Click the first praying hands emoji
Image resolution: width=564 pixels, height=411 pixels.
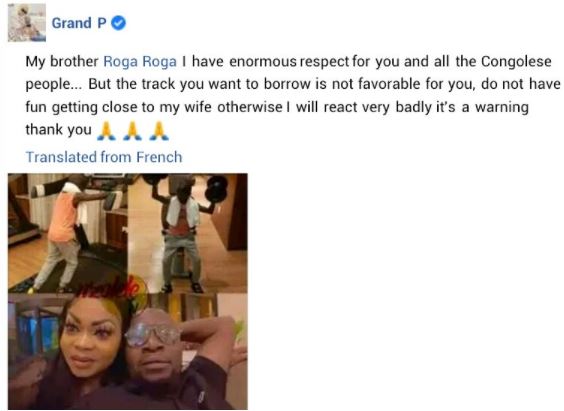106,131
